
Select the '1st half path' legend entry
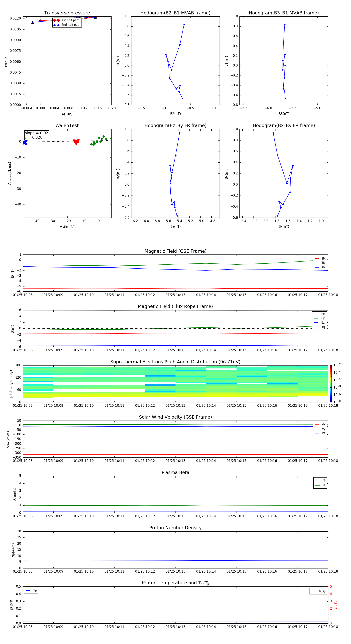tap(67, 20)
